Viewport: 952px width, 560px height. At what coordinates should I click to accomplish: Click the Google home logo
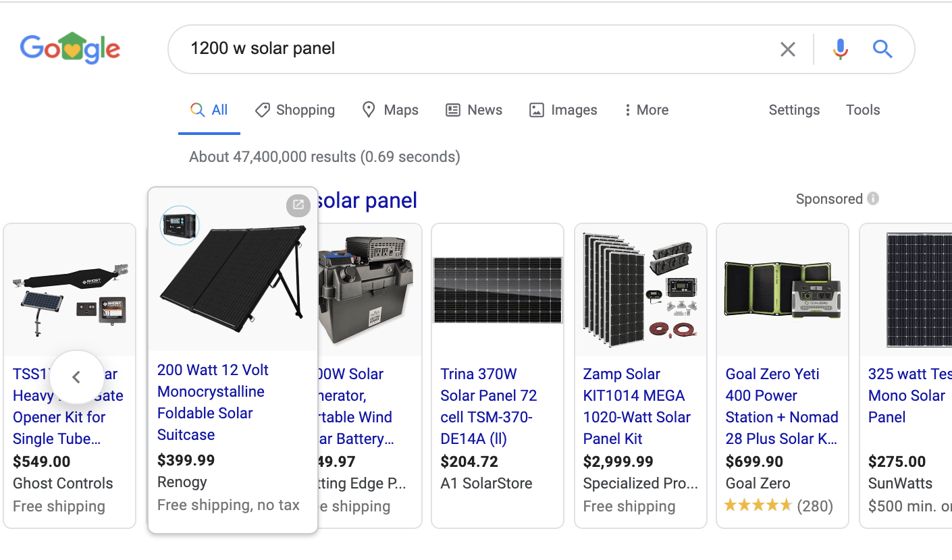[70, 47]
